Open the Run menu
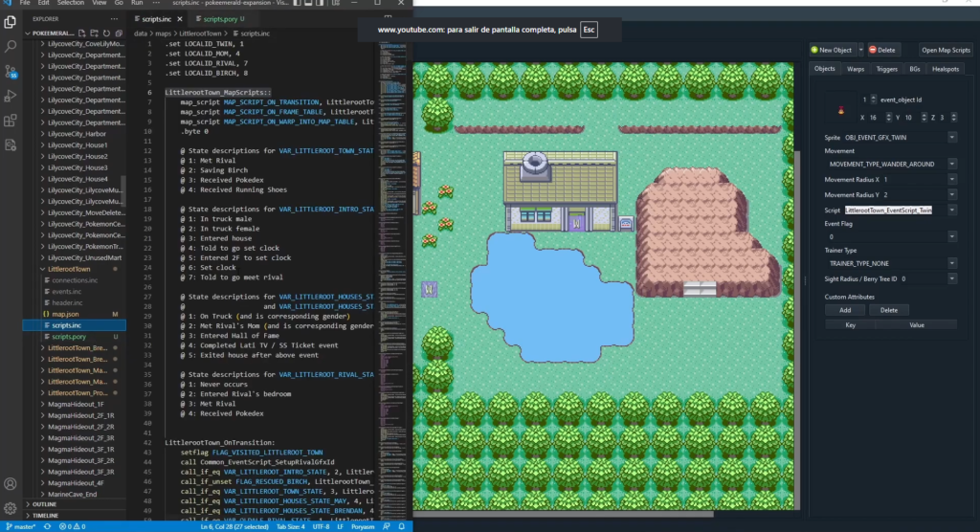The image size is (980, 532). tap(137, 3)
